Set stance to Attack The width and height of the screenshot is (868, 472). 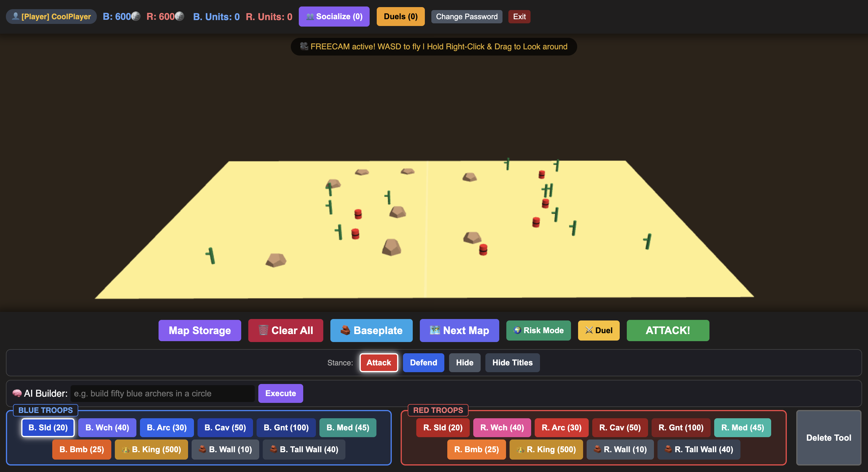(x=379, y=363)
